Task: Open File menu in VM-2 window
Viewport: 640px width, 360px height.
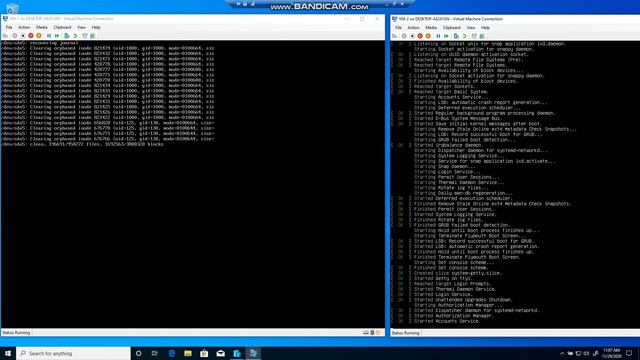Action: 398,28
